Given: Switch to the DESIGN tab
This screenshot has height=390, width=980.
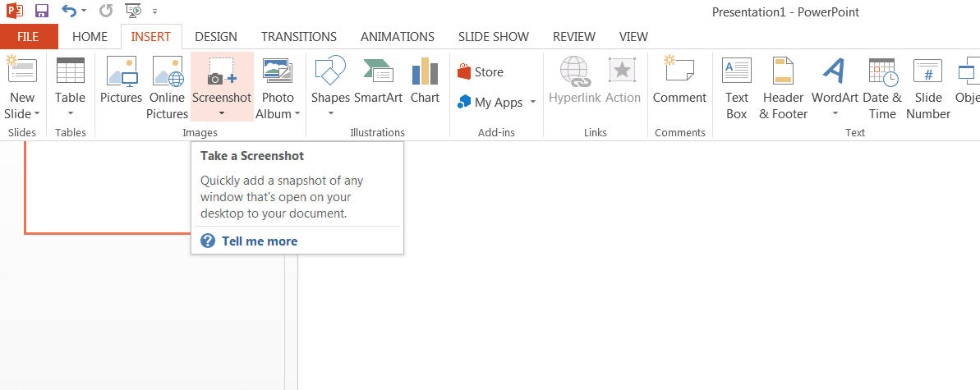Looking at the screenshot, I should 216,37.
